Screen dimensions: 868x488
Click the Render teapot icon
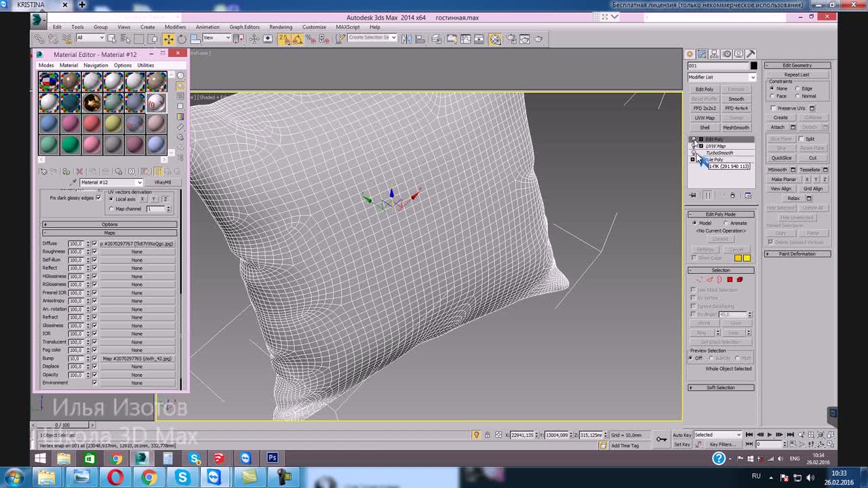point(538,39)
